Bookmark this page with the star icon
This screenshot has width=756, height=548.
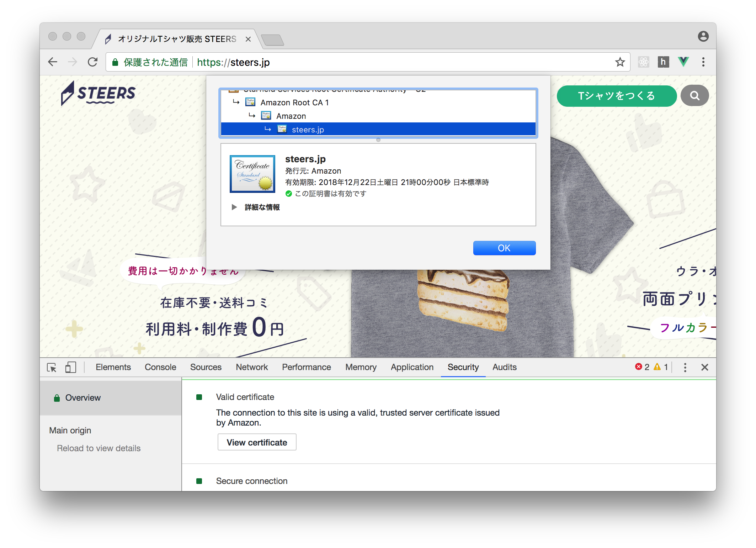tap(620, 62)
